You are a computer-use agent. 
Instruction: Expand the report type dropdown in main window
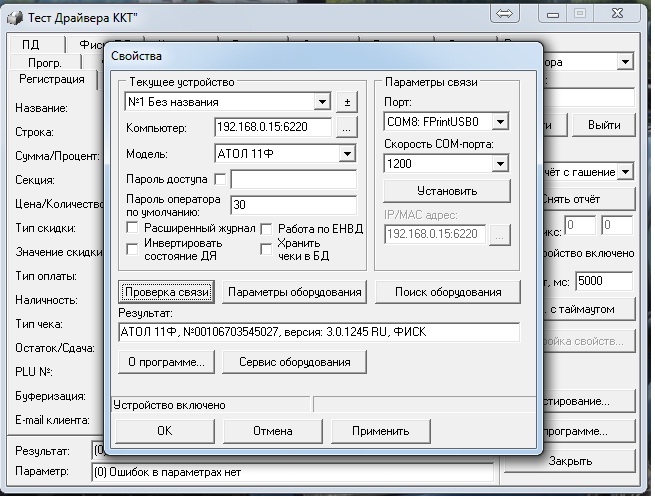click(625, 172)
